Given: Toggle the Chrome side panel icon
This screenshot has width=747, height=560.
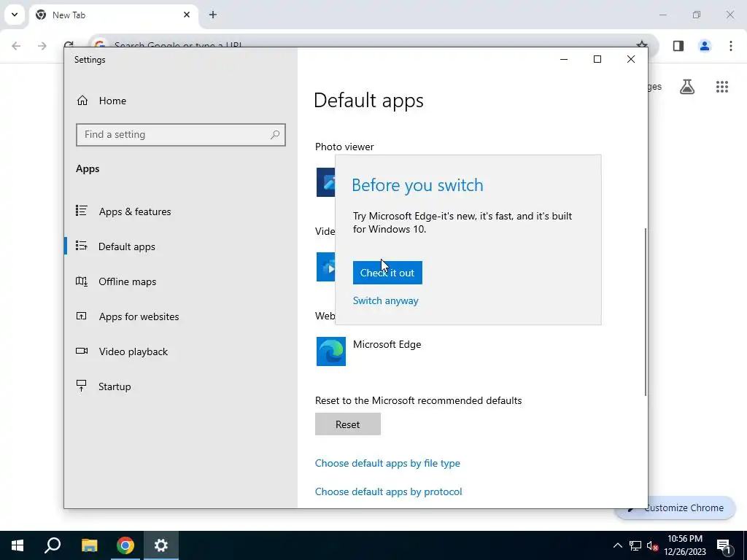Looking at the screenshot, I should point(678,46).
